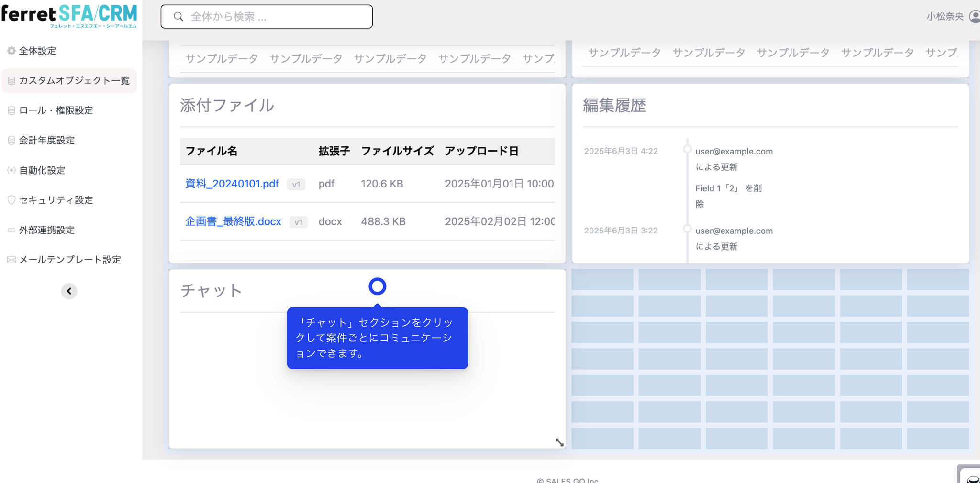980x483 pixels.
Task: Click the 2025年6月3日 3:22 history timestamp
Action: 621,231
